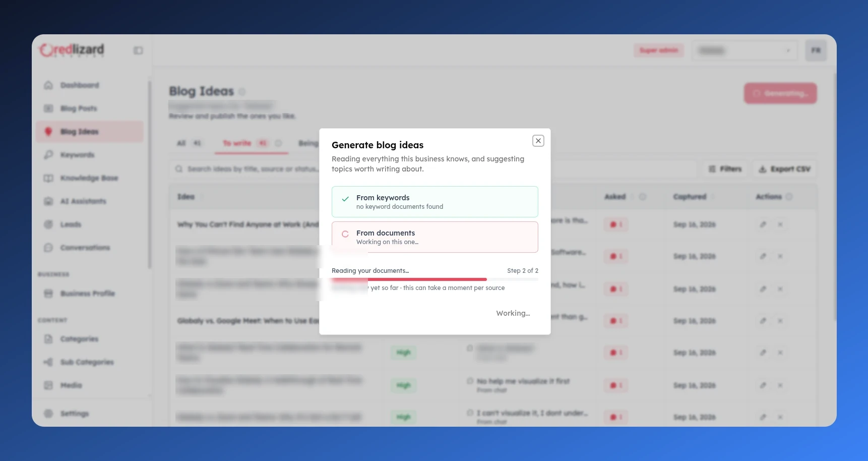Click the Working... button in dialog
868x461 pixels.
click(x=513, y=313)
